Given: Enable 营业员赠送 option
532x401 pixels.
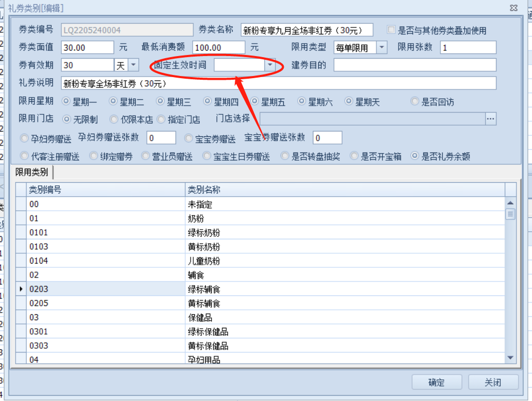Looking at the screenshot, I should click(145, 156).
